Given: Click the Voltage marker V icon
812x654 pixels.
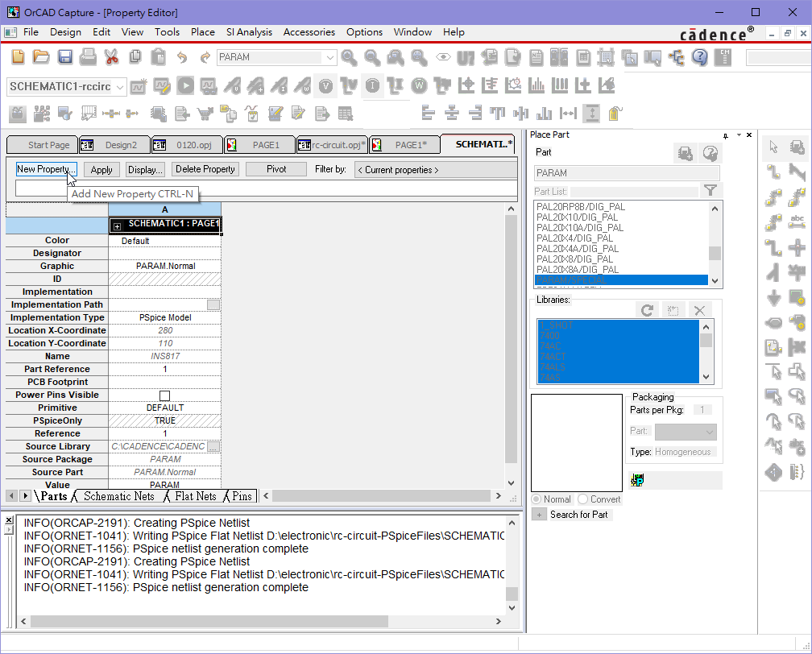Looking at the screenshot, I should (325, 86).
